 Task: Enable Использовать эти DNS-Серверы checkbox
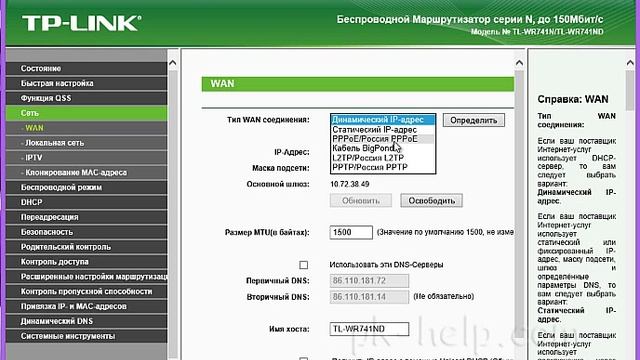[x=304, y=265]
